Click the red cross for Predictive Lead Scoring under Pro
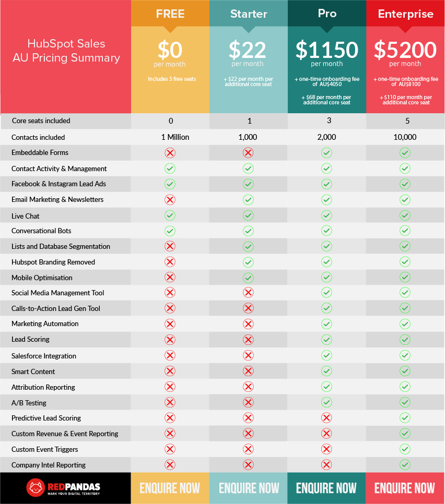Image resolution: width=445 pixels, height=504 pixels. click(x=326, y=418)
